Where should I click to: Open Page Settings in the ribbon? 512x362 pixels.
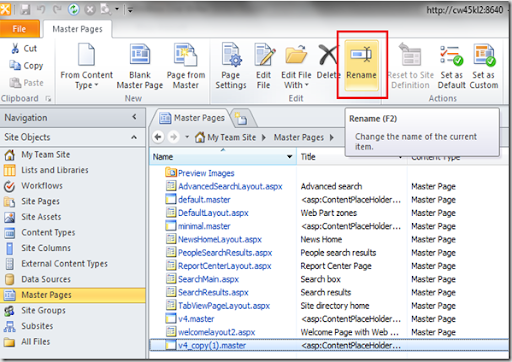click(231, 66)
